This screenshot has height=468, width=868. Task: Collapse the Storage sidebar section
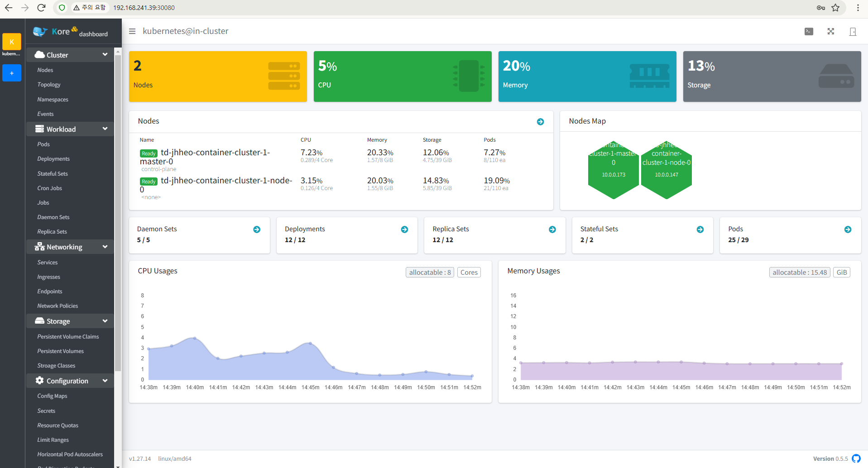[105, 321]
